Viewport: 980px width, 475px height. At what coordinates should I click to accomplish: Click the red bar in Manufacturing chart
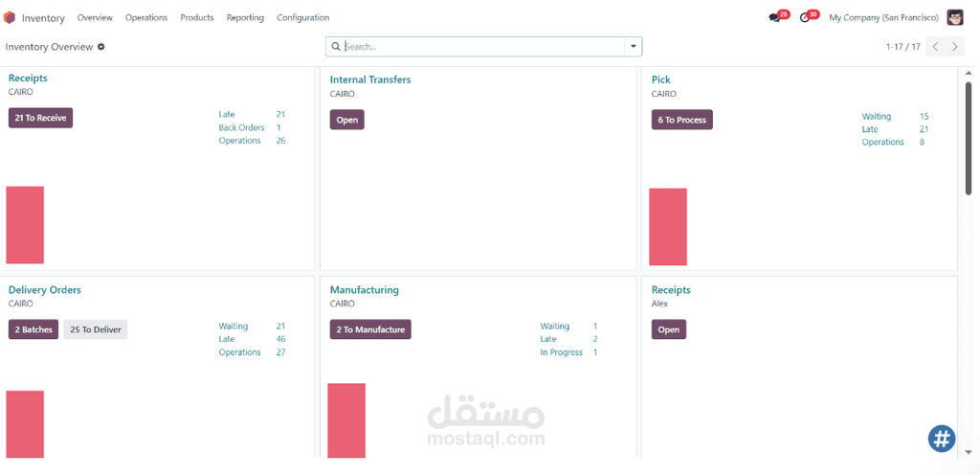pos(346,420)
